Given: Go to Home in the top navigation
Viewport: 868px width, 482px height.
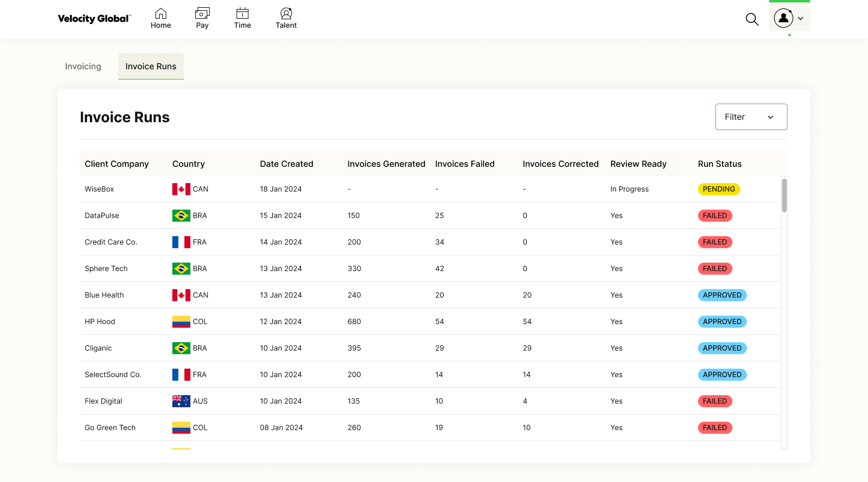Looking at the screenshot, I should [161, 18].
